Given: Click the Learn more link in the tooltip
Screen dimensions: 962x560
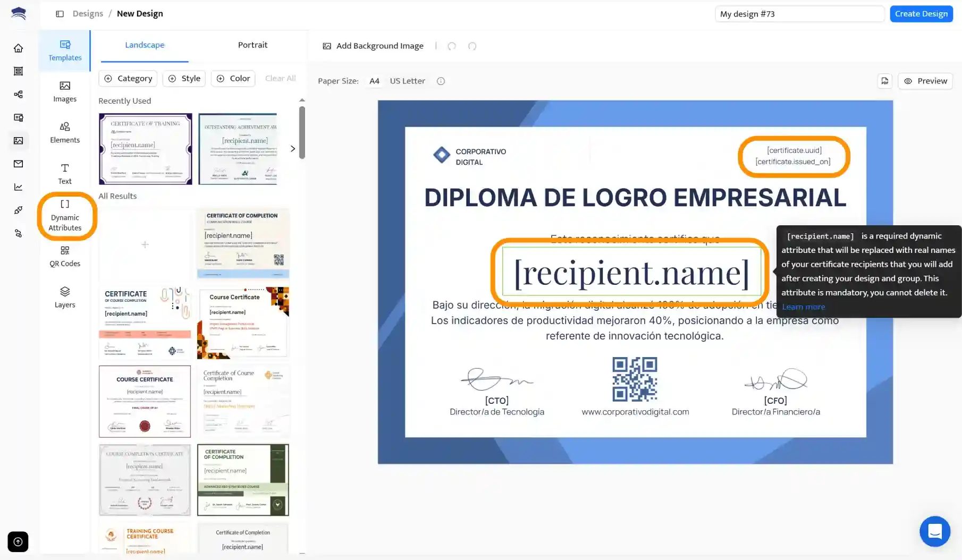Looking at the screenshot, I should click(x=803, y=307).
